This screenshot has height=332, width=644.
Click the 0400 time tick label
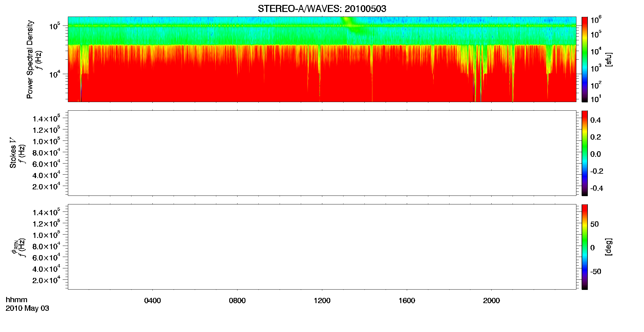152,301
